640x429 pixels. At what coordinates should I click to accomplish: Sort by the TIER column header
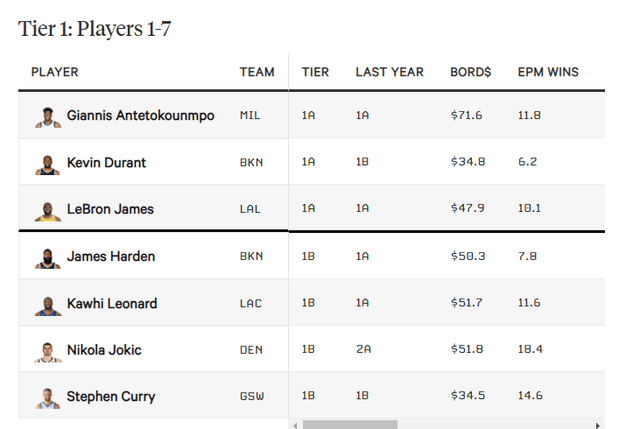point(316,72)
